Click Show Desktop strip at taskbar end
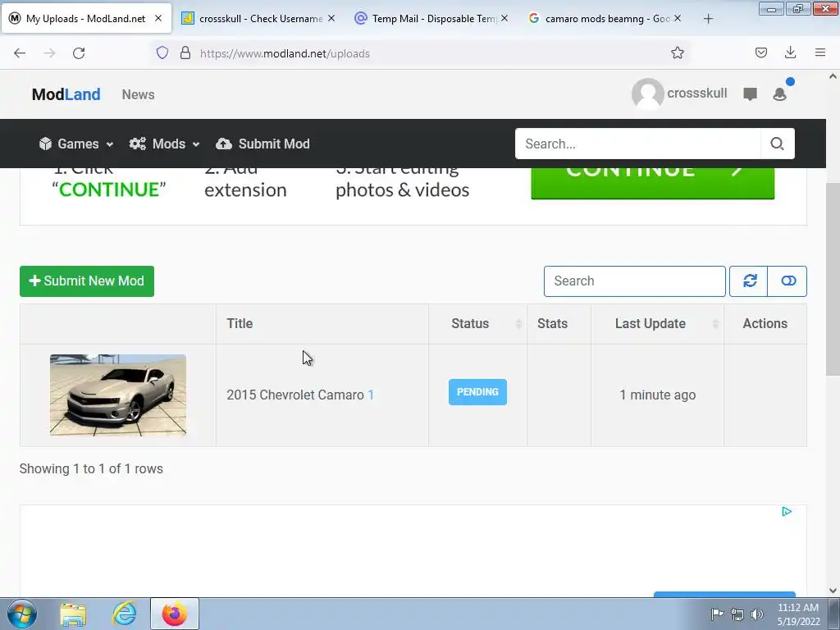Viewport: 840px width, 630px height. click(834, 614)
